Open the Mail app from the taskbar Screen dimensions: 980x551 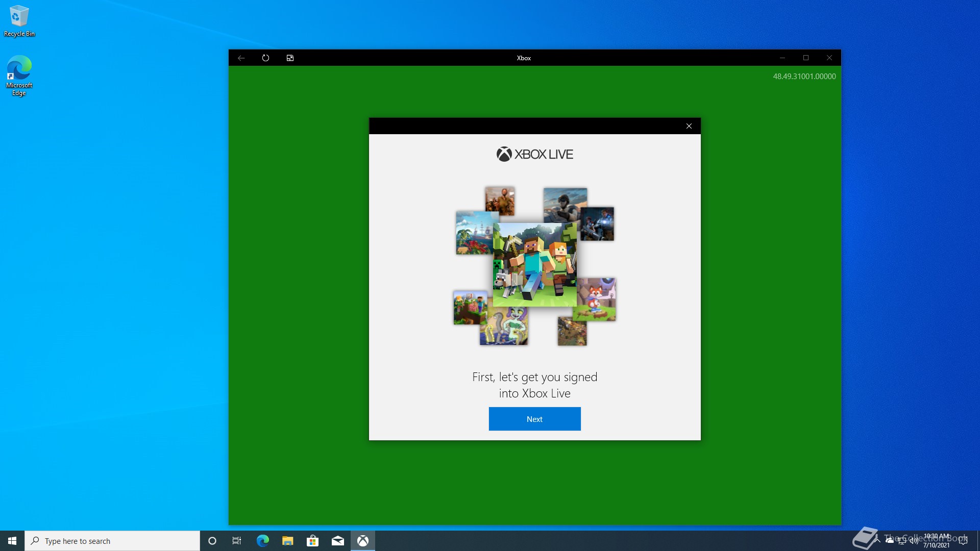[x=337, y=541]
